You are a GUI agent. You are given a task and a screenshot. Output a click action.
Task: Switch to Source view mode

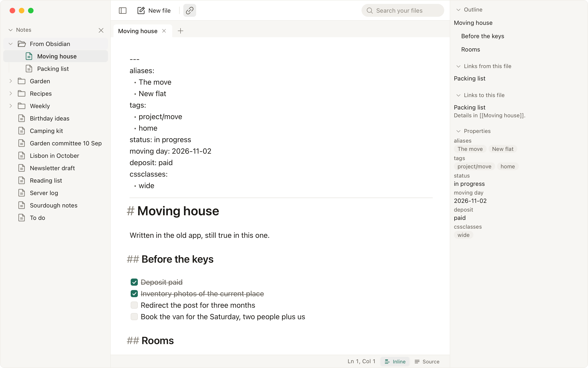pos(427,361)
